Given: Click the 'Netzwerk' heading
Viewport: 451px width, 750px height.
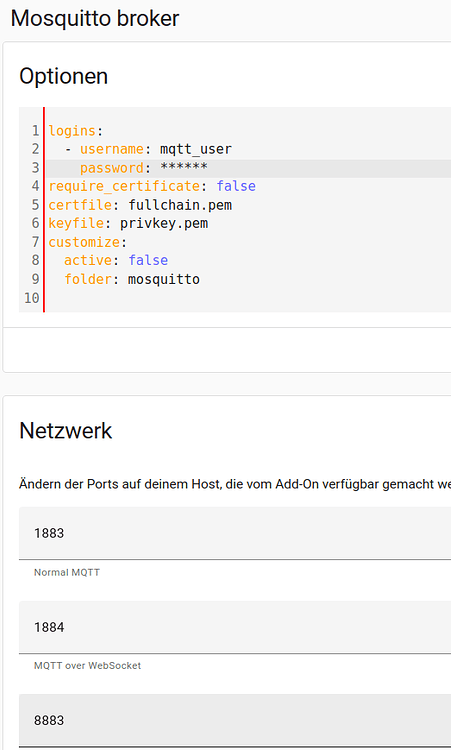Looking at the screenshot, I should pyautogui.click(x=66, y=430).
